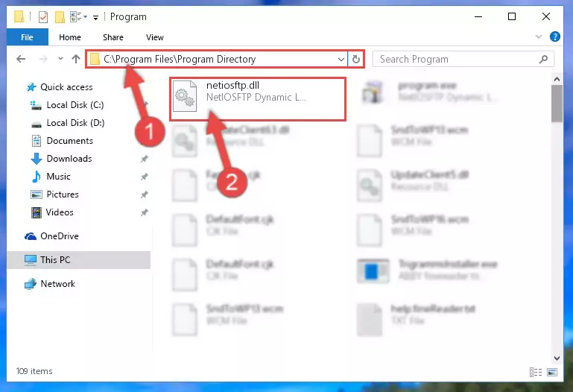Click the pin icon next to Music

pyautogui.click(x=145, y=177)
